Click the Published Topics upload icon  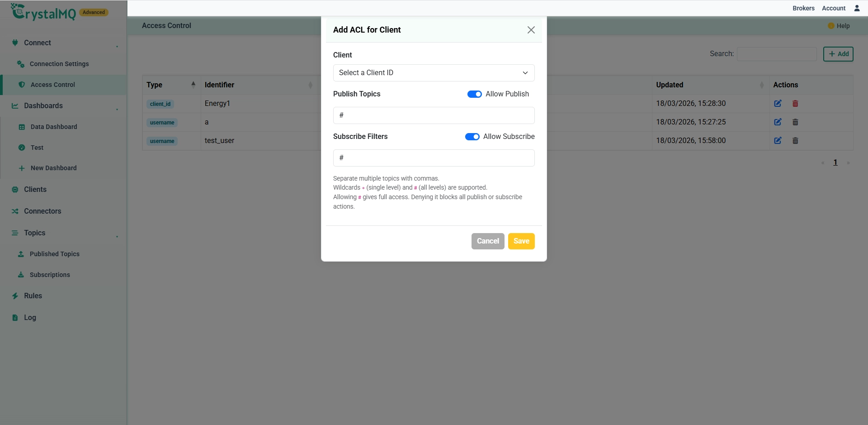pyautogui.click(x=21, y=254)
